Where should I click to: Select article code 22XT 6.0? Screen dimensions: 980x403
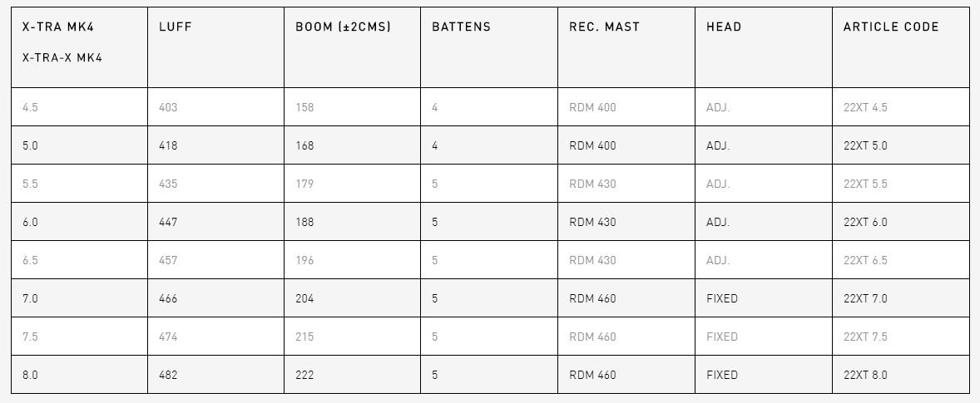[865, 222]
